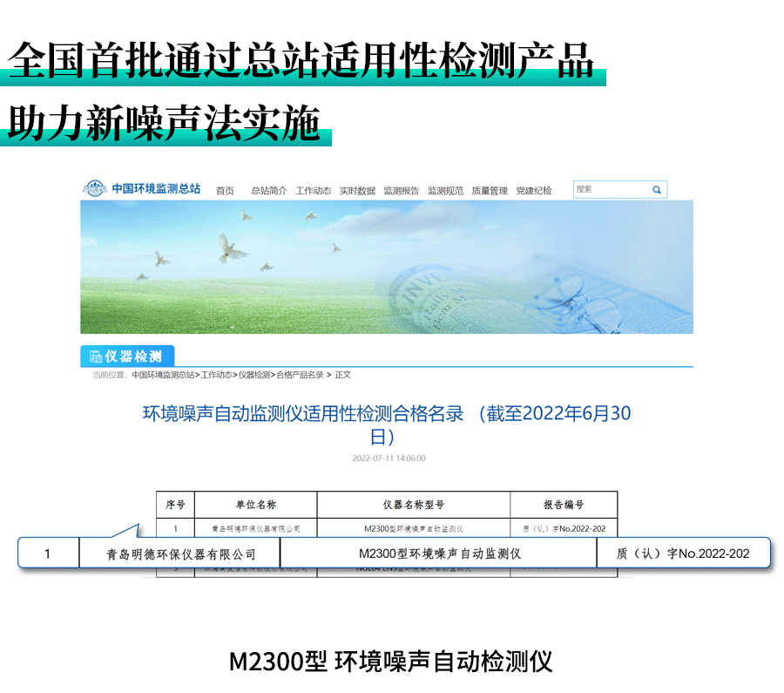Open the 首页 navigation menu item
Viewport: 784px width, 693px height.
point(225,190)
